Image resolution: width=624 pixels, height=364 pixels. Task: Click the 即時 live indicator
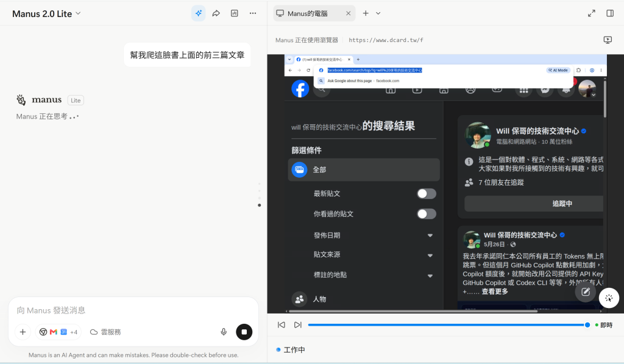coord(604,325)
